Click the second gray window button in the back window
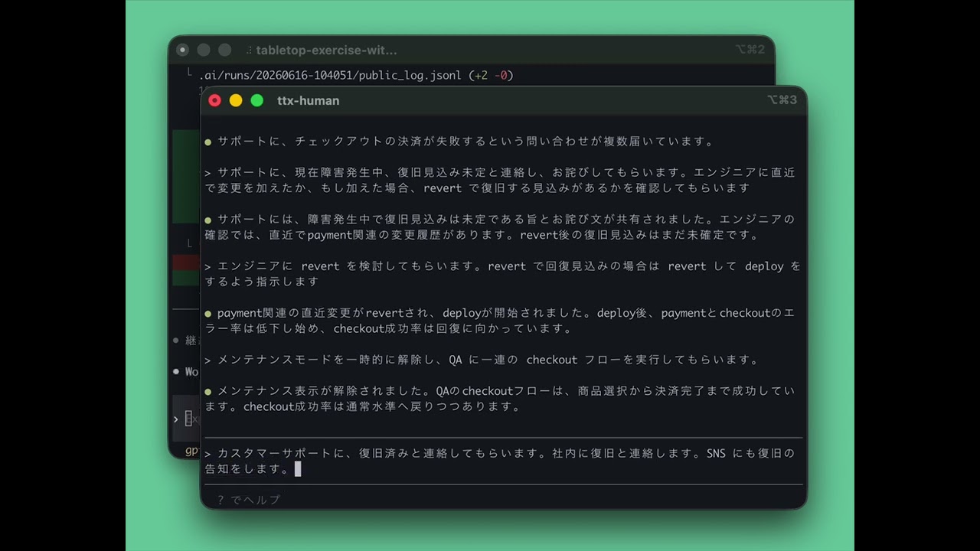 click(x=204, y=50)
